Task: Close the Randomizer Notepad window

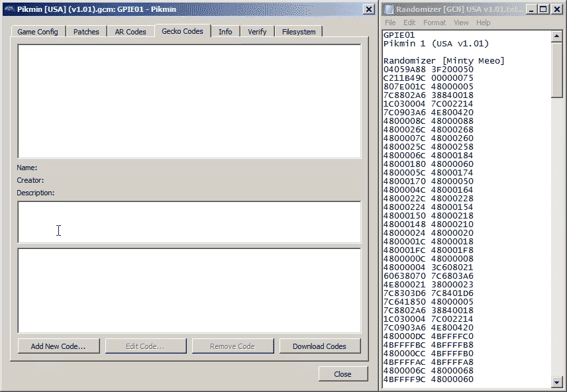Action: pos(557,9)
